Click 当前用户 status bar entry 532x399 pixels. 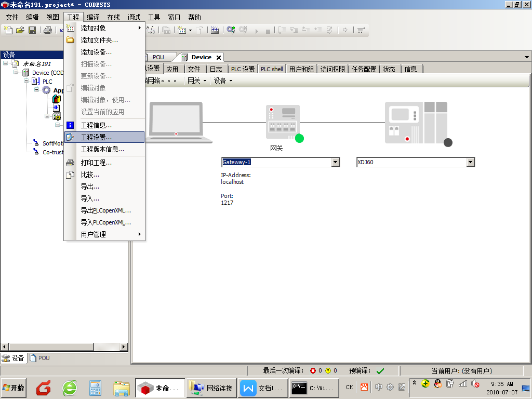click(462, 371)
